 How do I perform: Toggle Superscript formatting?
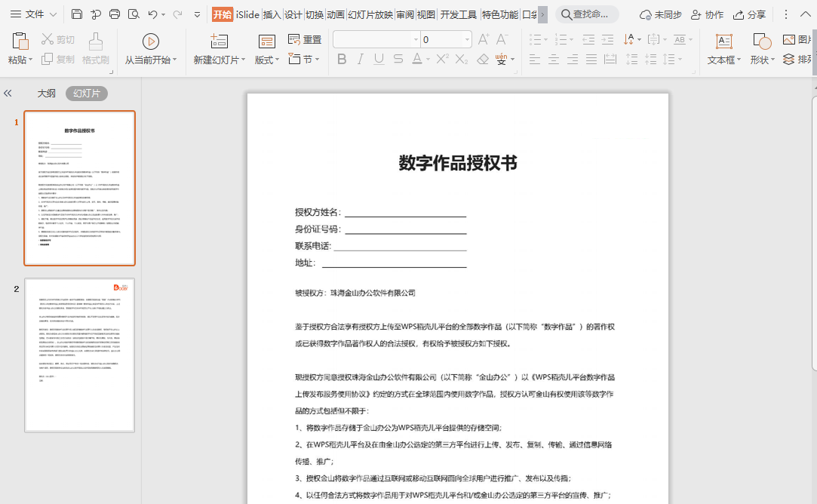(442, 59)
